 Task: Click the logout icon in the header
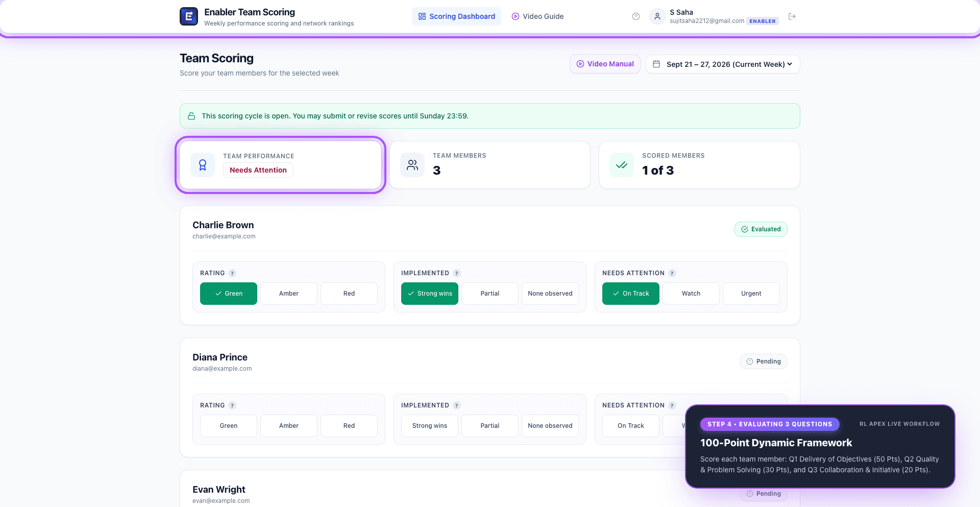point(792,16)
